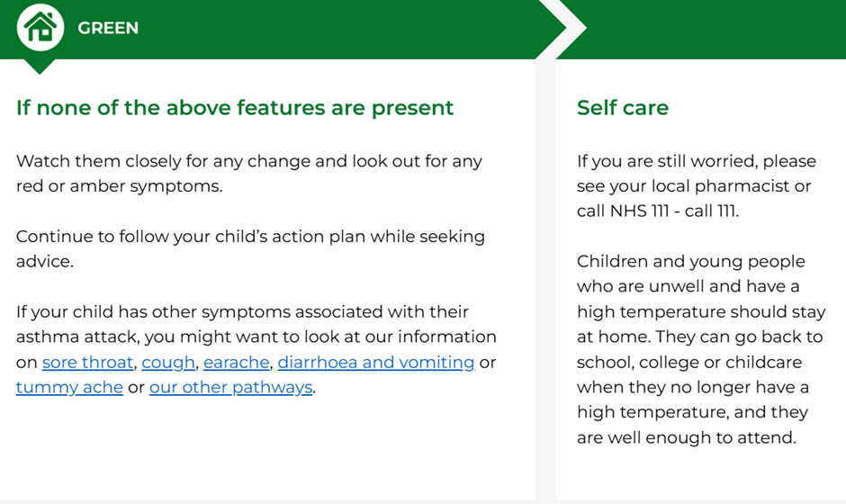
Task: Click the 'Continue to follow your child's action plan' text
Action: click(x=250, y=237)
